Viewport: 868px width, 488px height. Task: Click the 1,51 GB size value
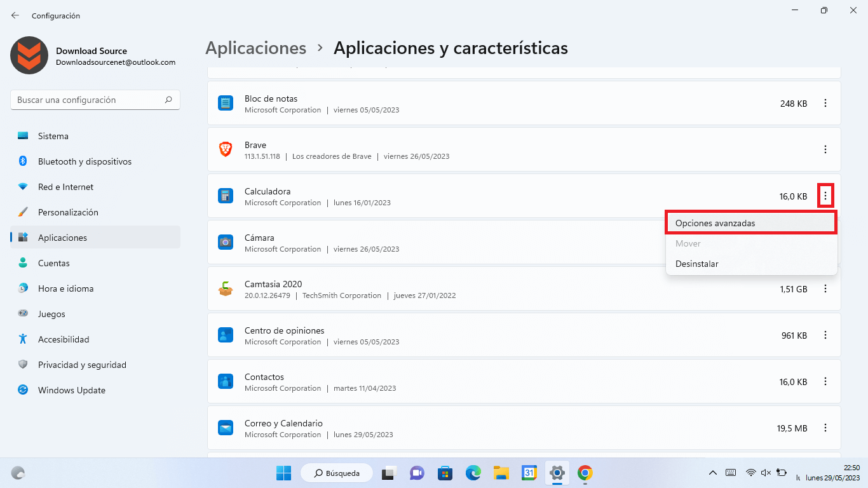point(794,289)
